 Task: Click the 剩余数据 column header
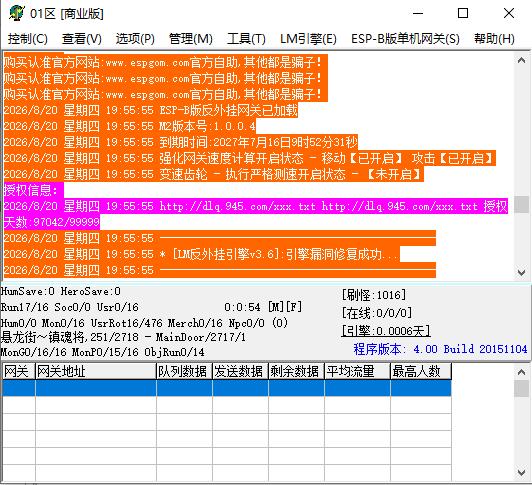[x=296, y=371]
